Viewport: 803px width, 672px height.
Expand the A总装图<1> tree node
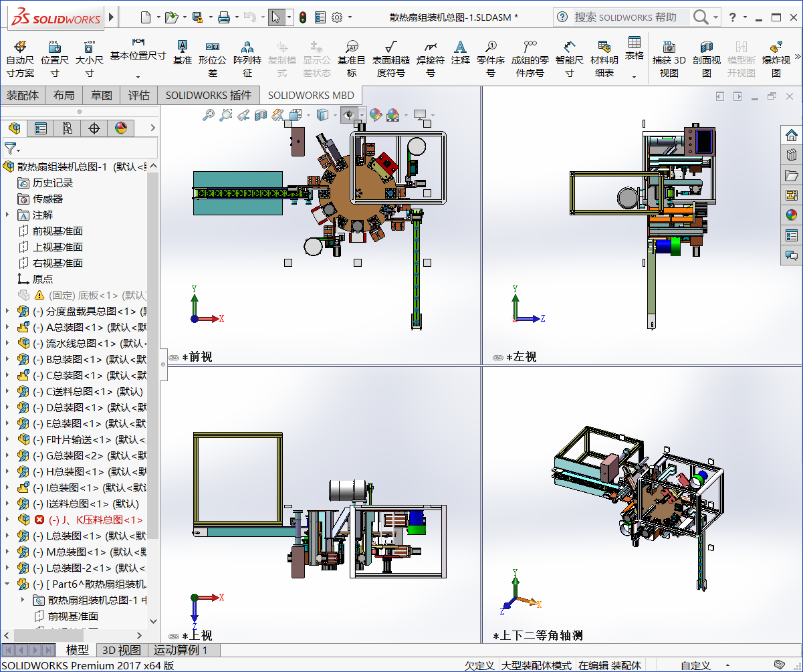[7, 327]
